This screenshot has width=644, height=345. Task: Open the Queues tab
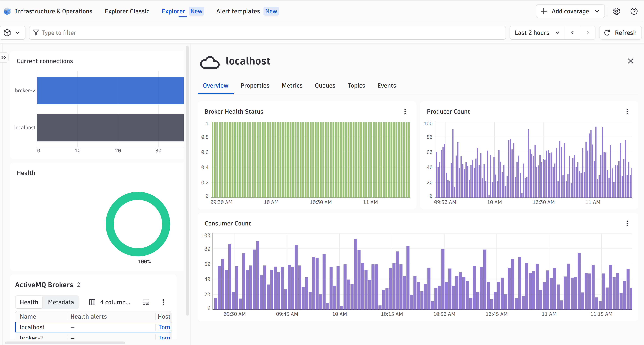click(x=325, y=86)
